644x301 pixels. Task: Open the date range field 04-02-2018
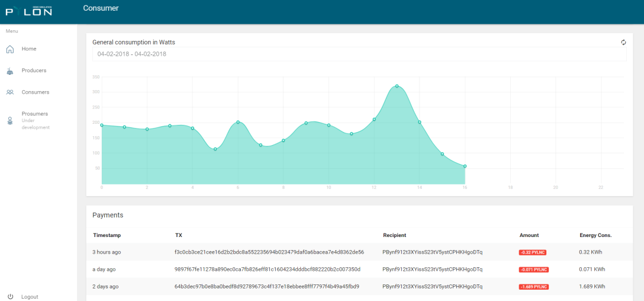point(359,54)
